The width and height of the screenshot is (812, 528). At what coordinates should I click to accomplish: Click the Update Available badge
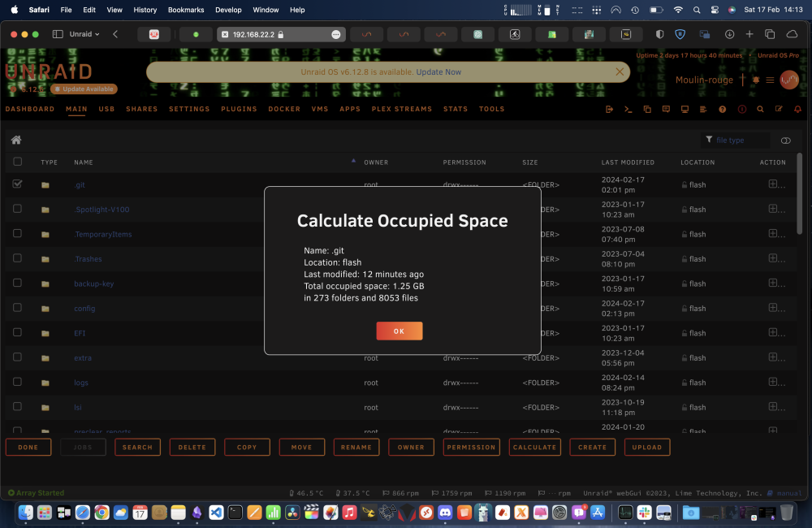click(x=84, y=89)
